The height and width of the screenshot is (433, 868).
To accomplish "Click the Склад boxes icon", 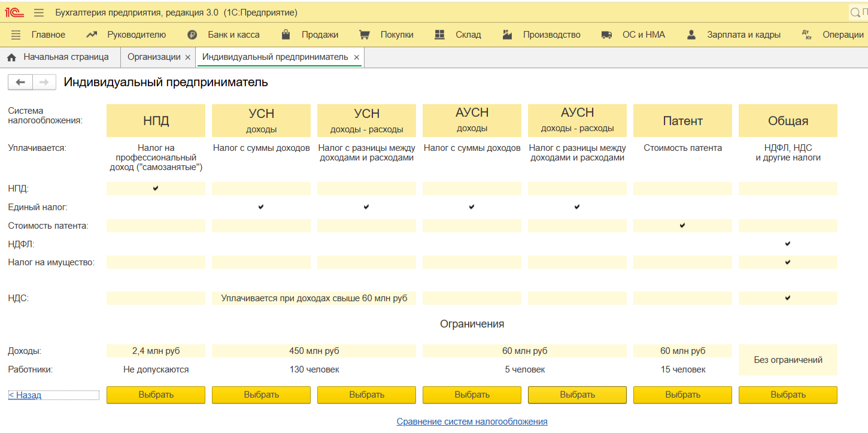I will 440,35.
